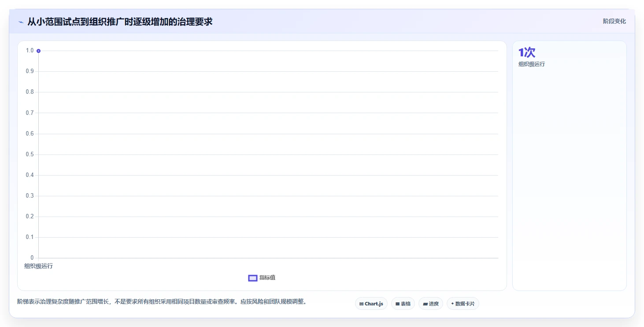
Task: Click the icon inside the 数据卡片 chip
Action: click(x=452, y=304)
